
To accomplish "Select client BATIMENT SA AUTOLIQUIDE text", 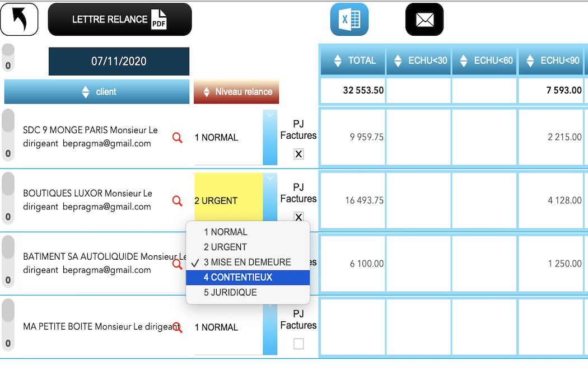I will coord(105,264).
